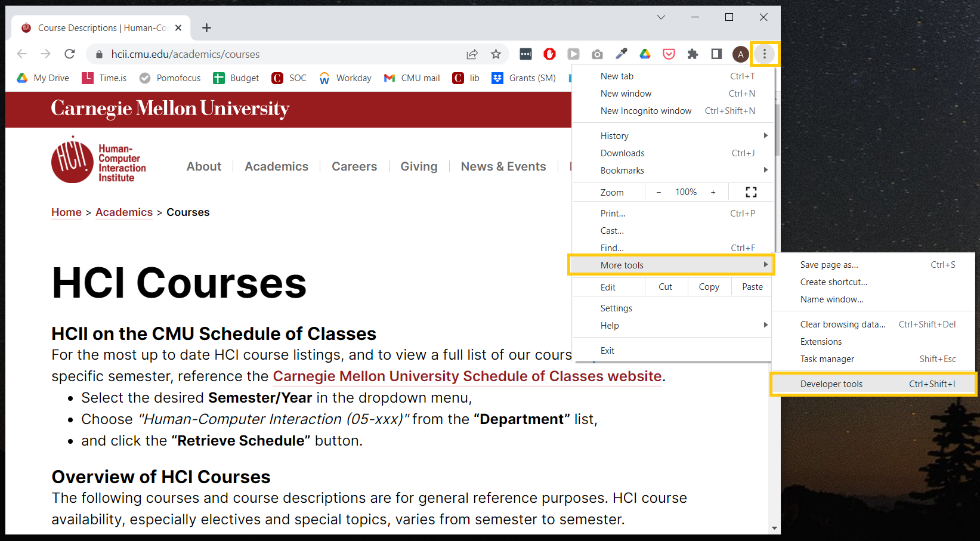
Task: Open Extensions puzzle piece icon
Action: tap(693, 54)
